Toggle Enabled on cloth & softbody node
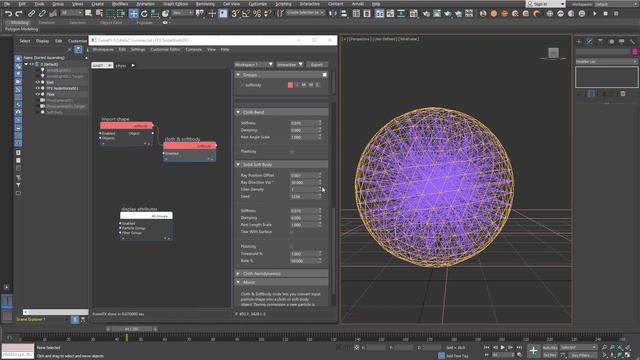The height and width of the screenshot is (360, 640). tap(164, 153)
